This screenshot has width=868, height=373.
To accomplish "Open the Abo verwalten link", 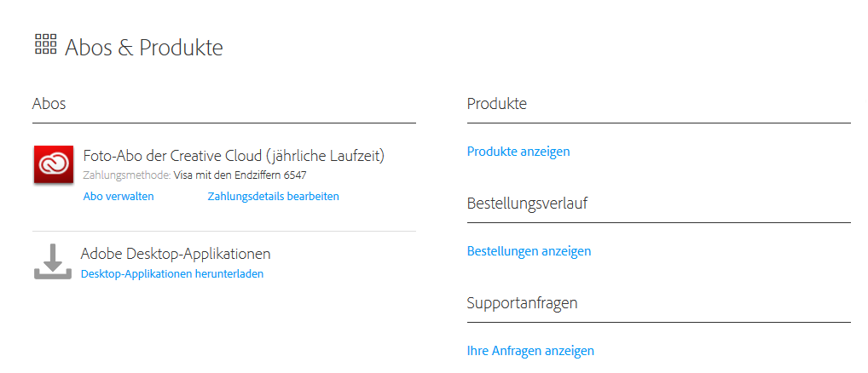I will tap(119, 197).
